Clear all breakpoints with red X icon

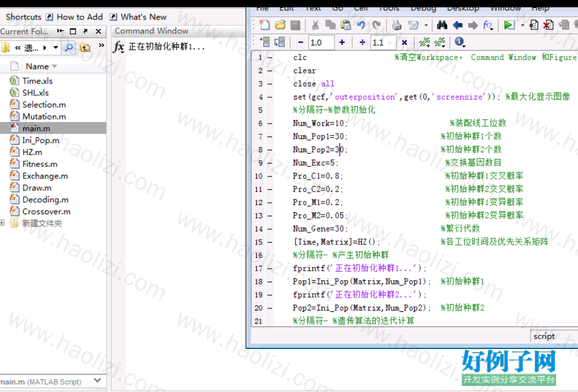click(548, 25)
